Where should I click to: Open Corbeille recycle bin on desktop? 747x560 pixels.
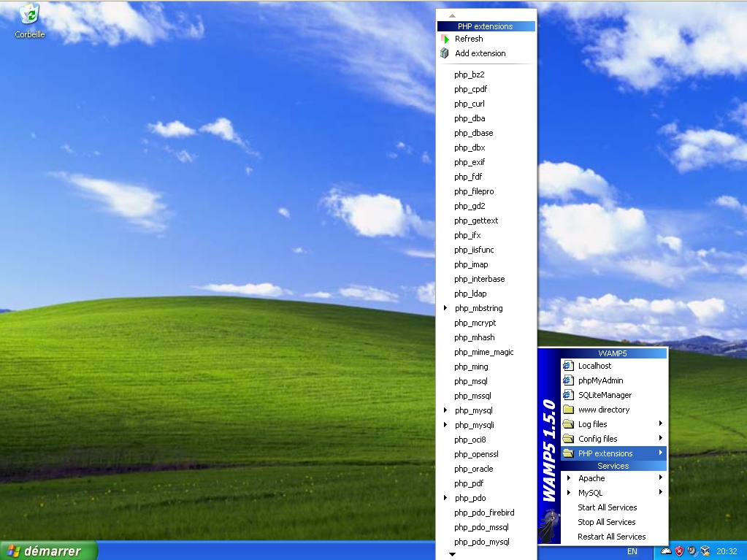coord(30,14)
